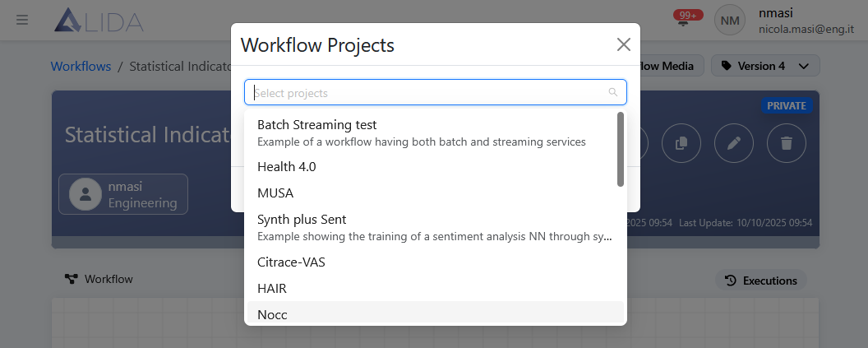Click the Workflow Media button
The image size is (868, 348).
click(671, 66)
